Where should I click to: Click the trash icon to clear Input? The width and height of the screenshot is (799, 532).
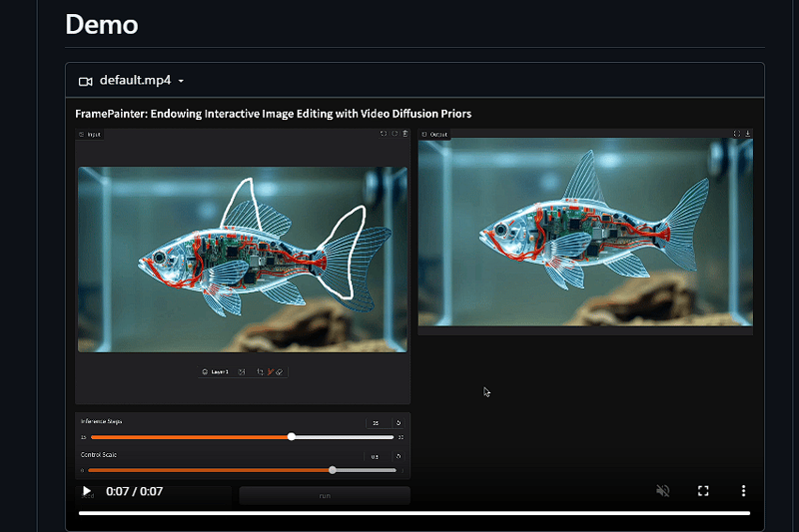[405, 134]
